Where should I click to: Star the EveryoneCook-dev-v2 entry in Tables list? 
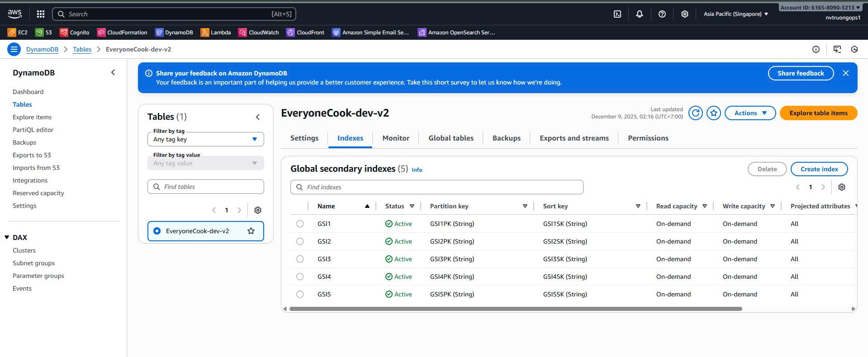[x=251, y=231]
